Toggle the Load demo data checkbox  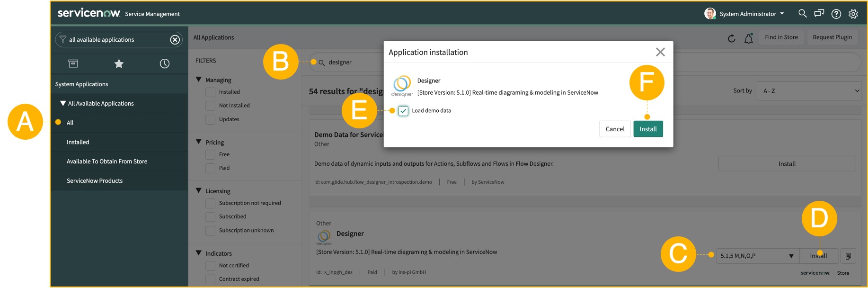[x=403, y=111]
